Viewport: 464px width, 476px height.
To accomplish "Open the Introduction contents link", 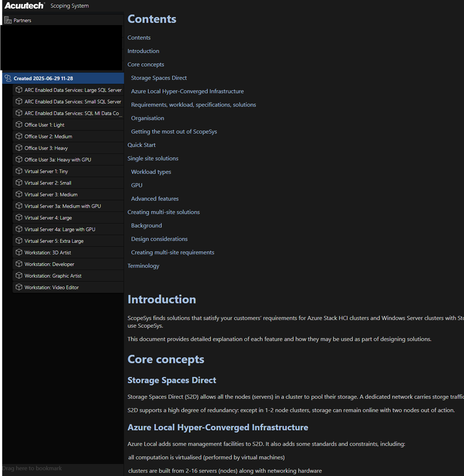I will [x=143, y=51].
